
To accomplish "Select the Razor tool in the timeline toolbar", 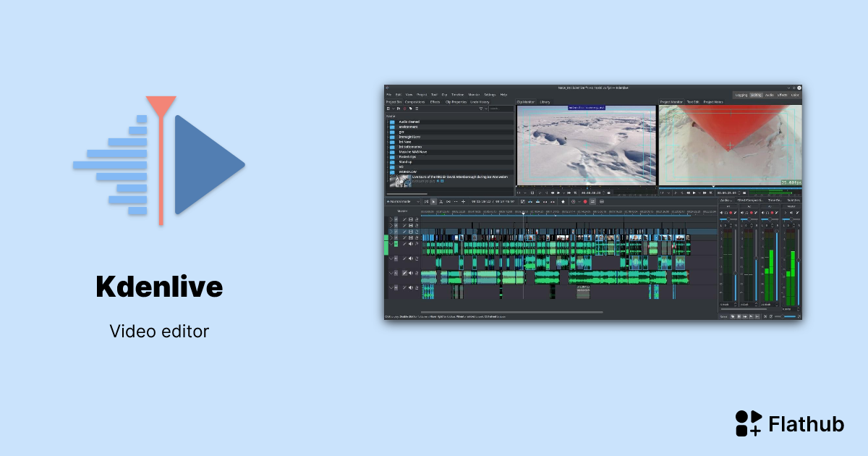I will click(441, 203).
